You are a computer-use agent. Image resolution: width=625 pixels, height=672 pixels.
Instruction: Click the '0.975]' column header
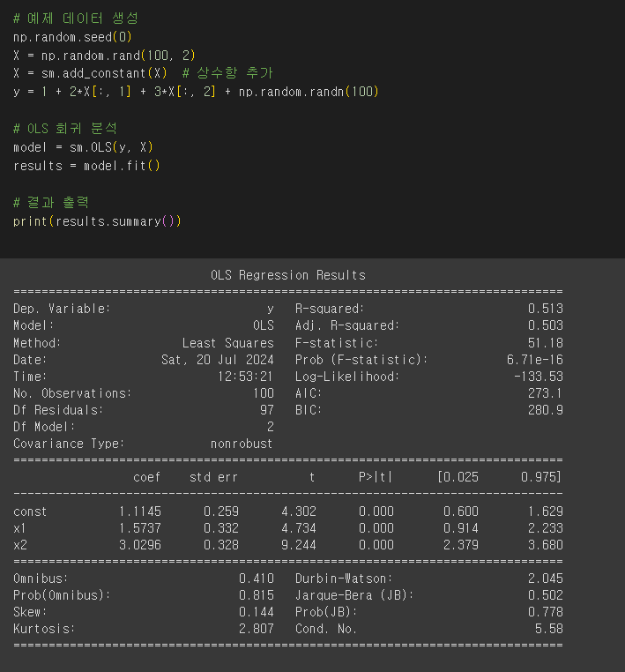(541, 477)
